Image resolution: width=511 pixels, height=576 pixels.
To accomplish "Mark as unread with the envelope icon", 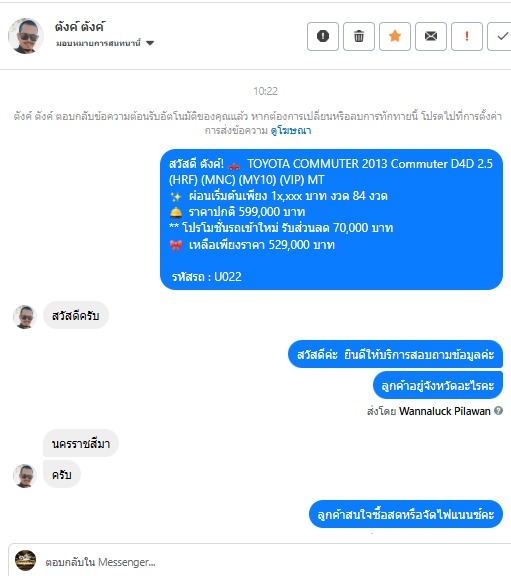I will 431,36.
